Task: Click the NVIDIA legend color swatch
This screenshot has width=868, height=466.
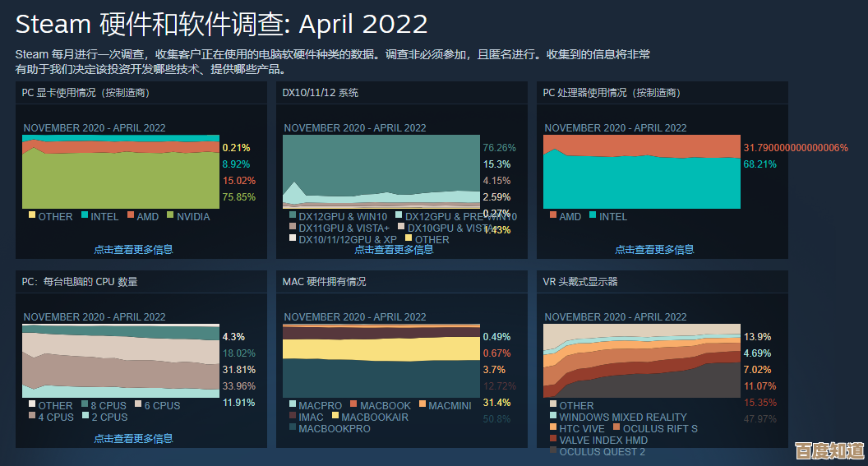Action: 171,216
